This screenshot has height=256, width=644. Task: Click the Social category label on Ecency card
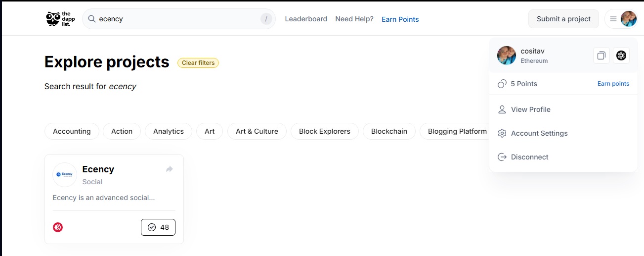point(92,182)
